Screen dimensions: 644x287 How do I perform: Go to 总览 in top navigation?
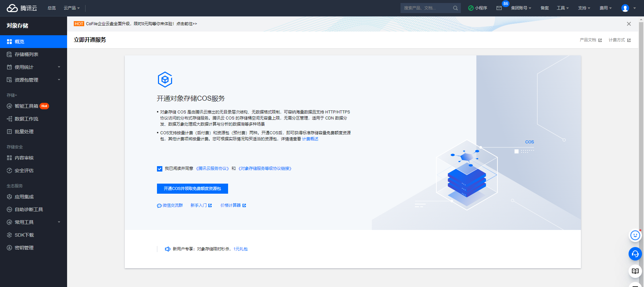(x=52, y=8)
